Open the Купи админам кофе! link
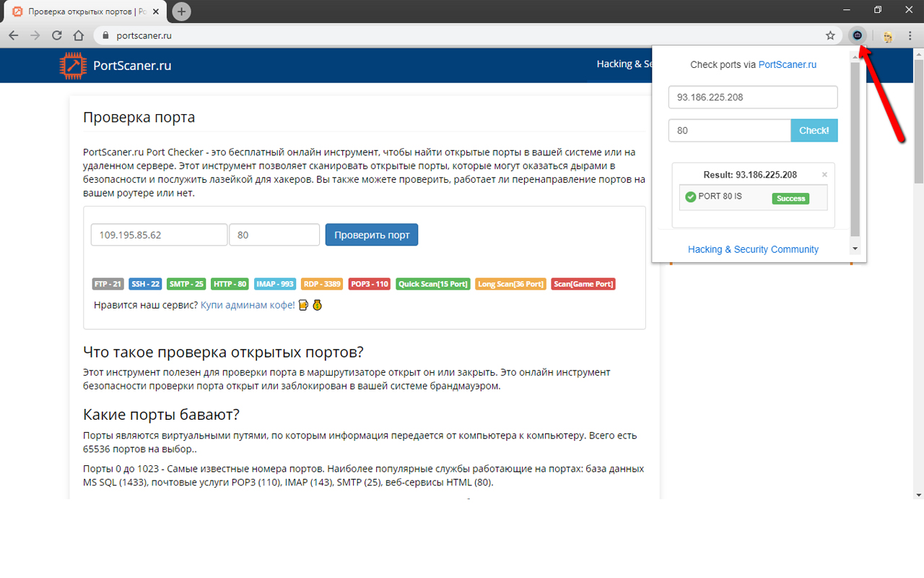 (x=248, y=305)
